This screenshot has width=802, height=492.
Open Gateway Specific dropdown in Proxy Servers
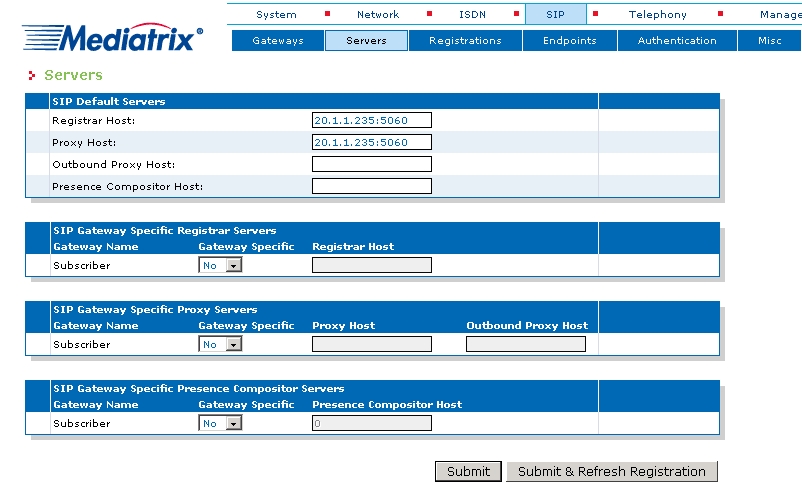(x=220, y=344)
